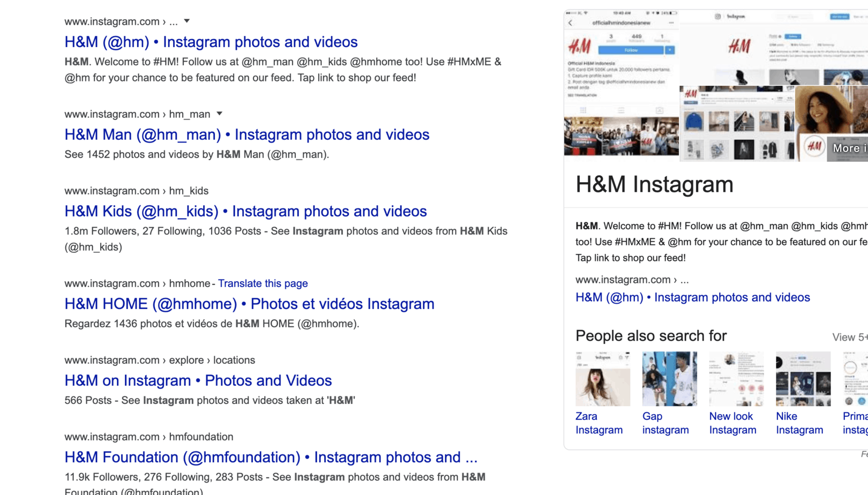Screen dimensions: 868x495
Task: Open the H&M Kids (@hm_kids) result
Action: (245, 211)
